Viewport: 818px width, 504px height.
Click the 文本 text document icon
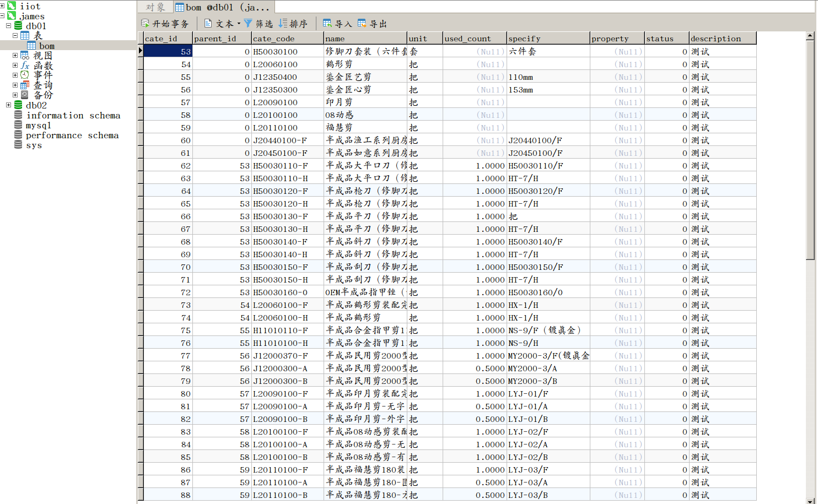[208, 23]
